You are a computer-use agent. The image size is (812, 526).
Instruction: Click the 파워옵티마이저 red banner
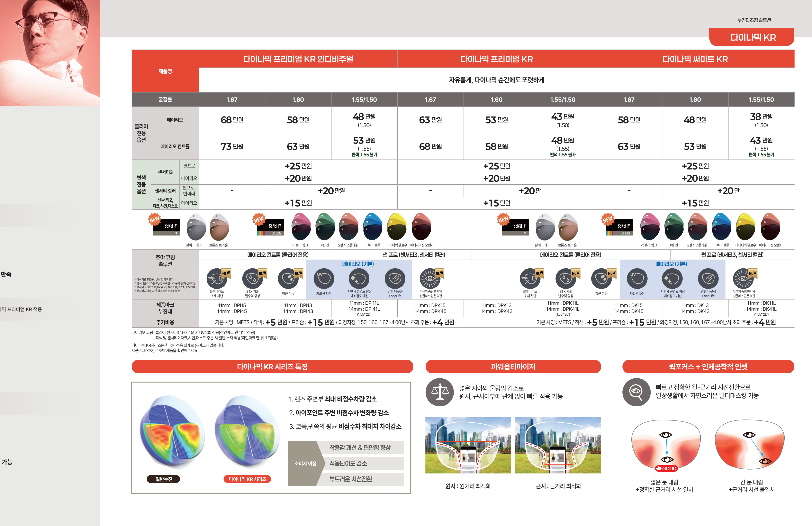point(513,367)
